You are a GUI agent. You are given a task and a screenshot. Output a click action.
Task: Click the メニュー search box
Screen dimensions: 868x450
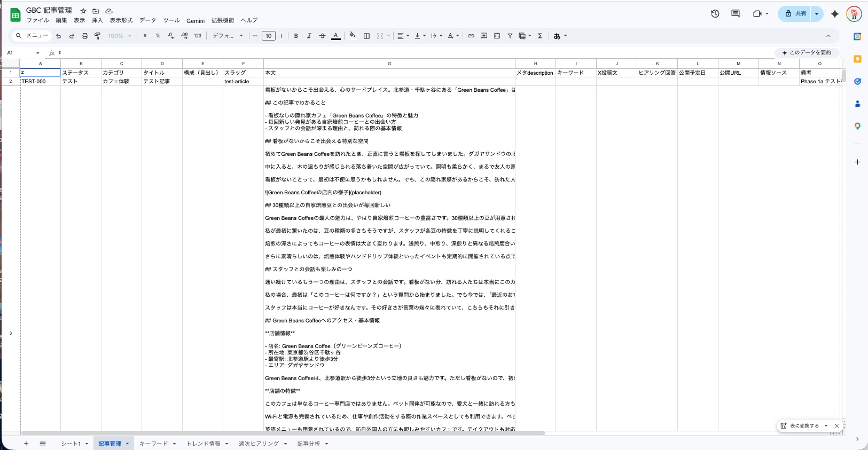[32, 36]
